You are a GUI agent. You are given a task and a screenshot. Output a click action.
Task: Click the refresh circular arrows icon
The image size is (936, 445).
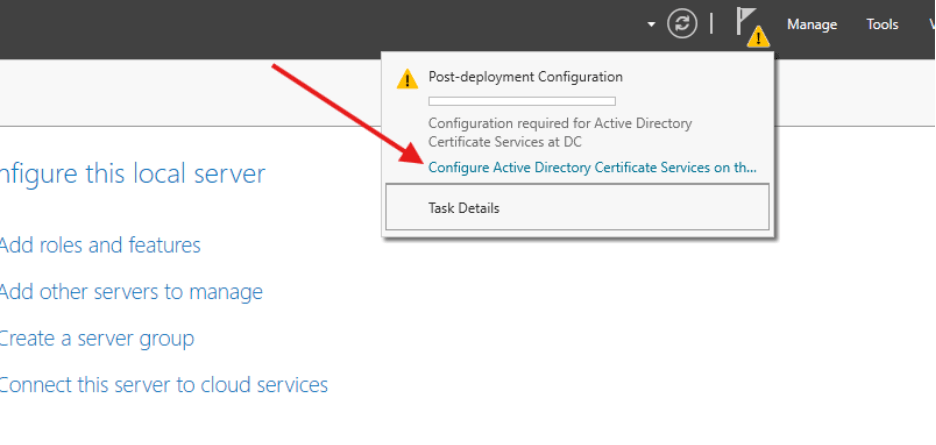pos(682,24)
